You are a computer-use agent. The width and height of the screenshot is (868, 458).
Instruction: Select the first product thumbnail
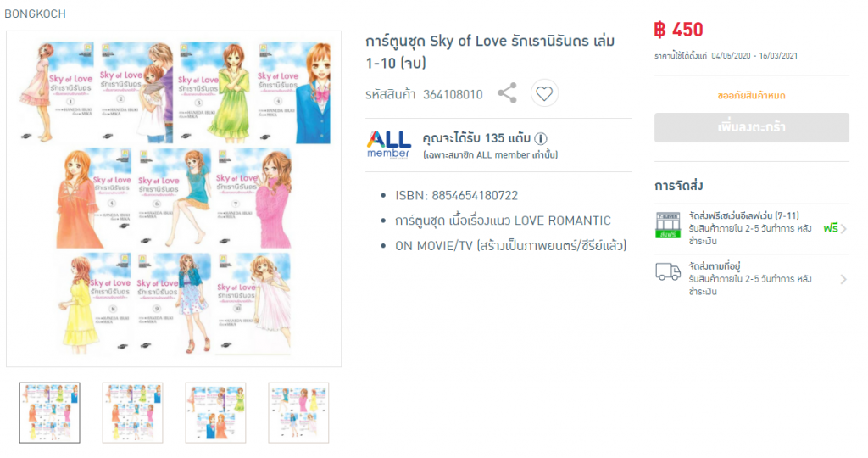coord(50,412)
